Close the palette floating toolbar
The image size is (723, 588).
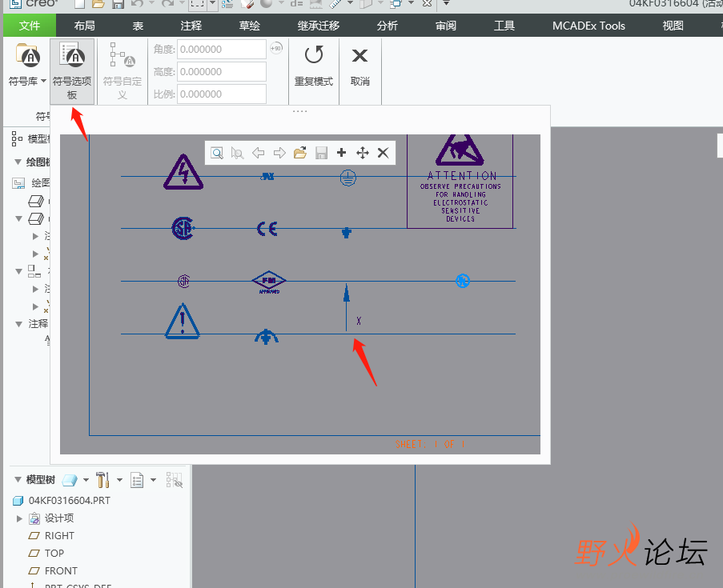coord(384,153)
